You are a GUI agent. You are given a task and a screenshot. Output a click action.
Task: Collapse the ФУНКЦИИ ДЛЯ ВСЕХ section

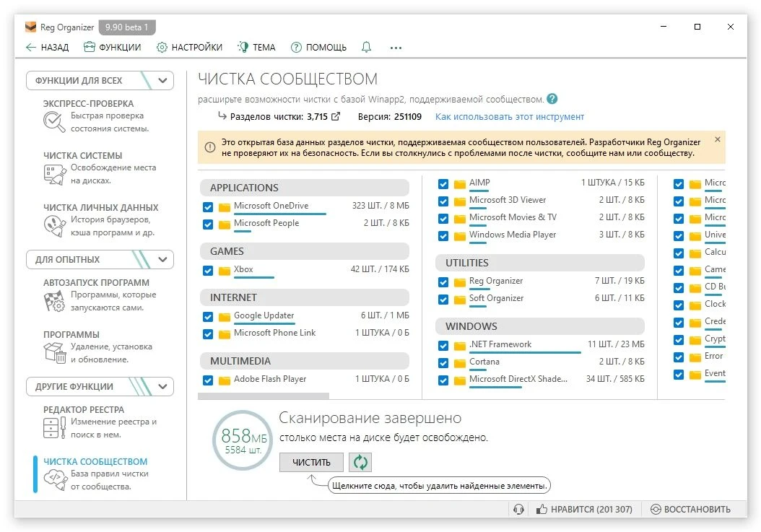point(164,81)
